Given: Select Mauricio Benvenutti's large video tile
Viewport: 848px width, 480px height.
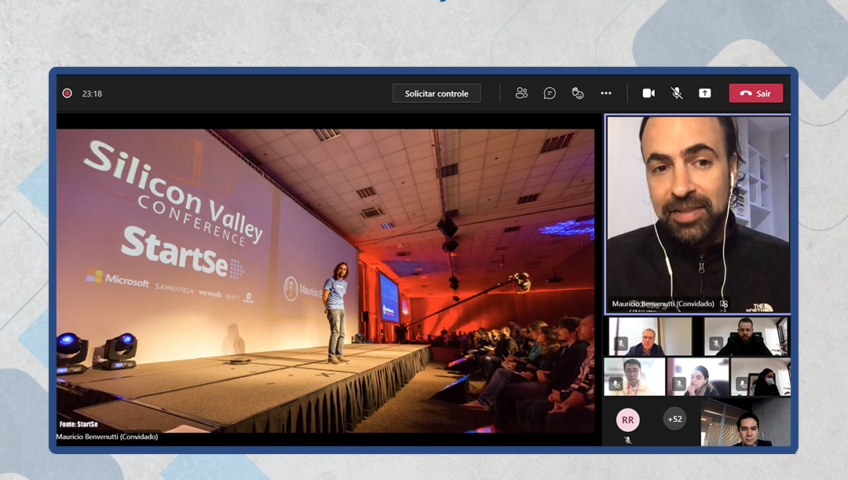Looking at the screenshot, I should 697,215.
